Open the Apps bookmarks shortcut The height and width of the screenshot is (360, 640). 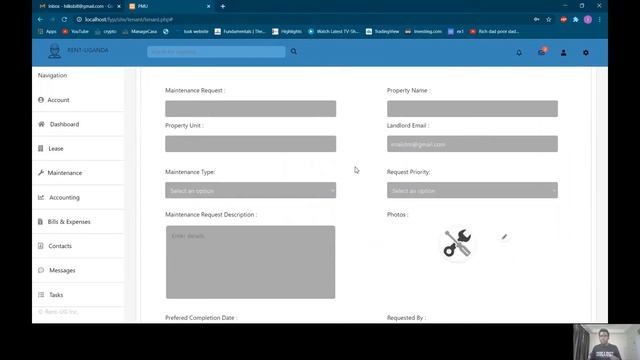(x=47, y=31)
